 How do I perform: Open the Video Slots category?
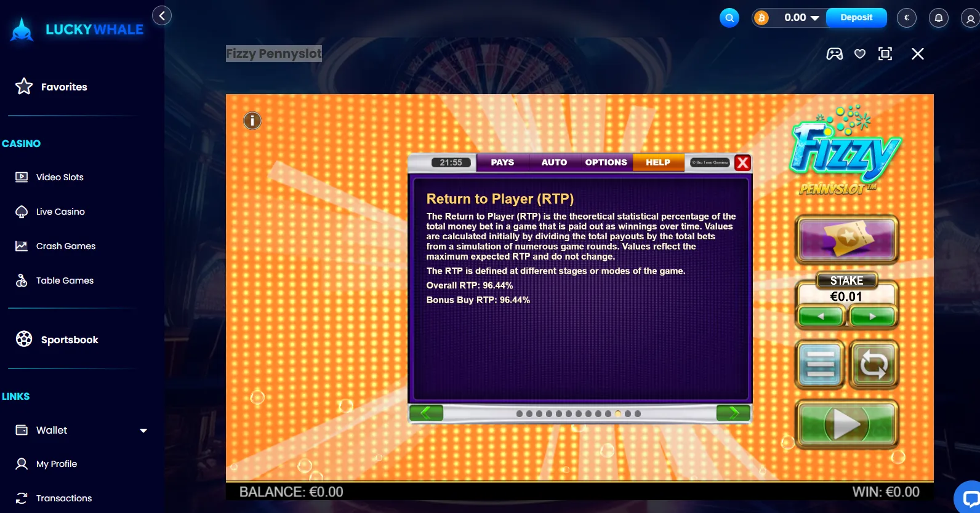point(49,177)
